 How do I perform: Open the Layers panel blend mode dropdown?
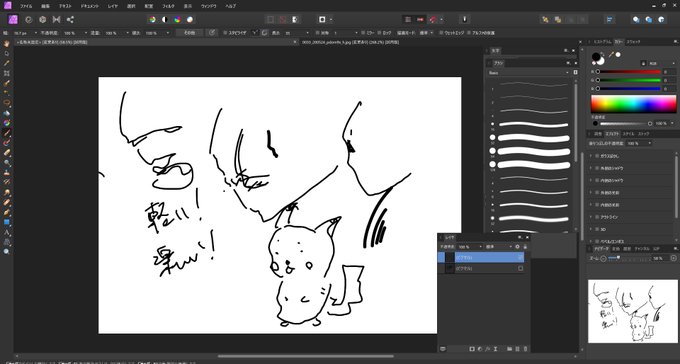coord(499,246)
